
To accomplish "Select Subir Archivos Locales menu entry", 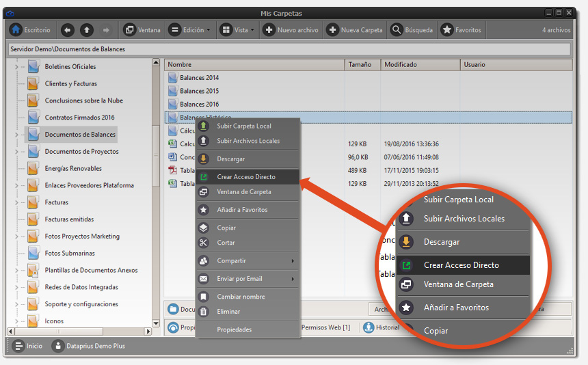I will point(248,141).
